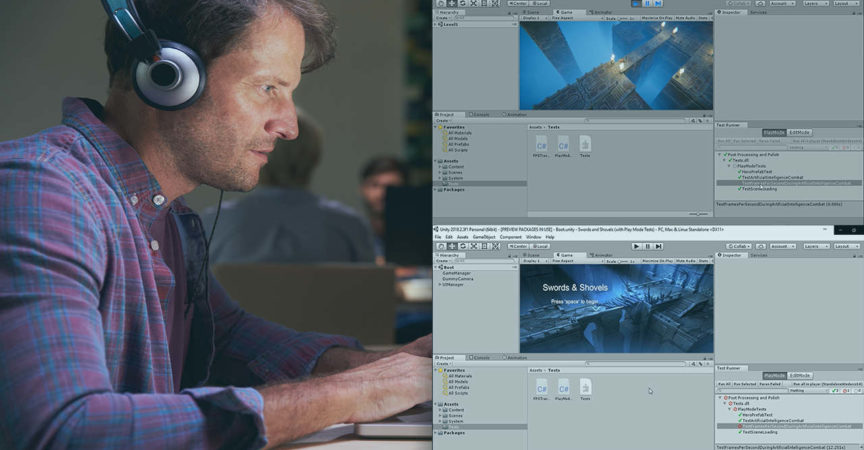Open the Create menu in Boot.unity Project panel
Image resolution: width=864 pixels, height=450 pixels.
click(x=442, y=364)
